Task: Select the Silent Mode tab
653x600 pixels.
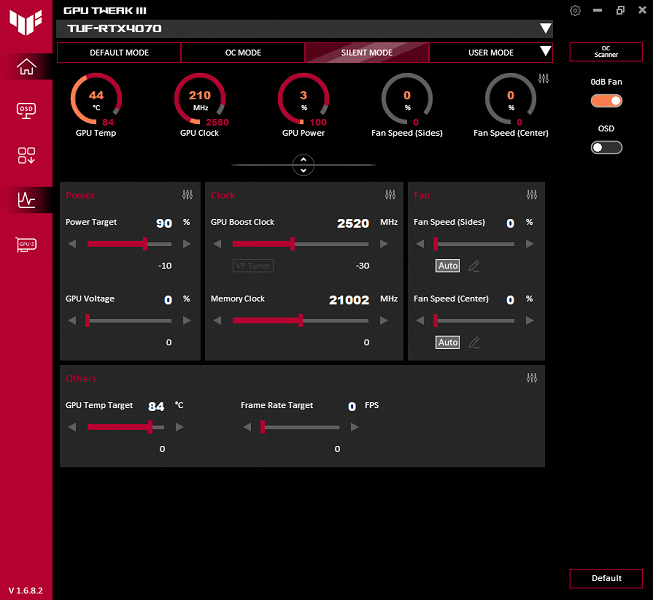Action: (367, 52)
